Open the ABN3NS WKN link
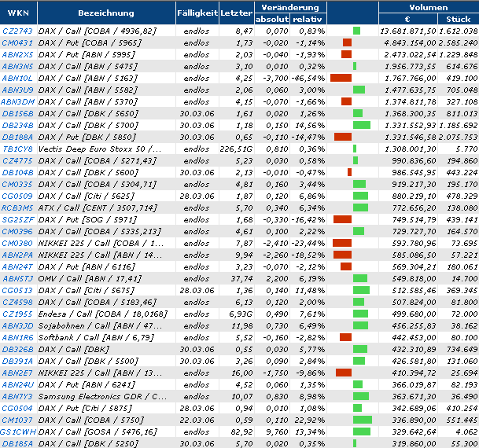479x448 pixels. 17,66
